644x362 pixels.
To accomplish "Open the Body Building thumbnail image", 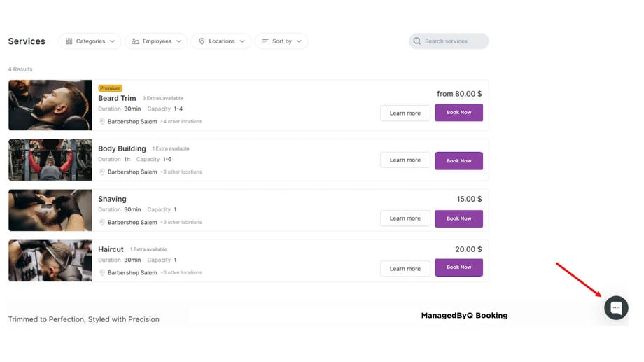I will click(x=50, y=160).
